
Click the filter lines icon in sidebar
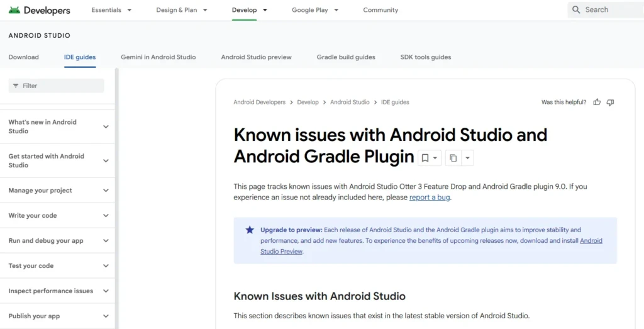tap(16, 86)
